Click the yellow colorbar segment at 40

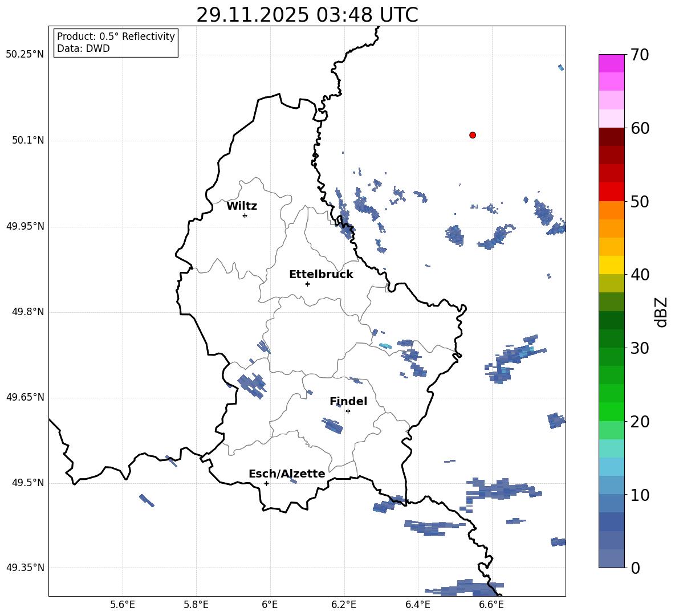click(612, 265)
